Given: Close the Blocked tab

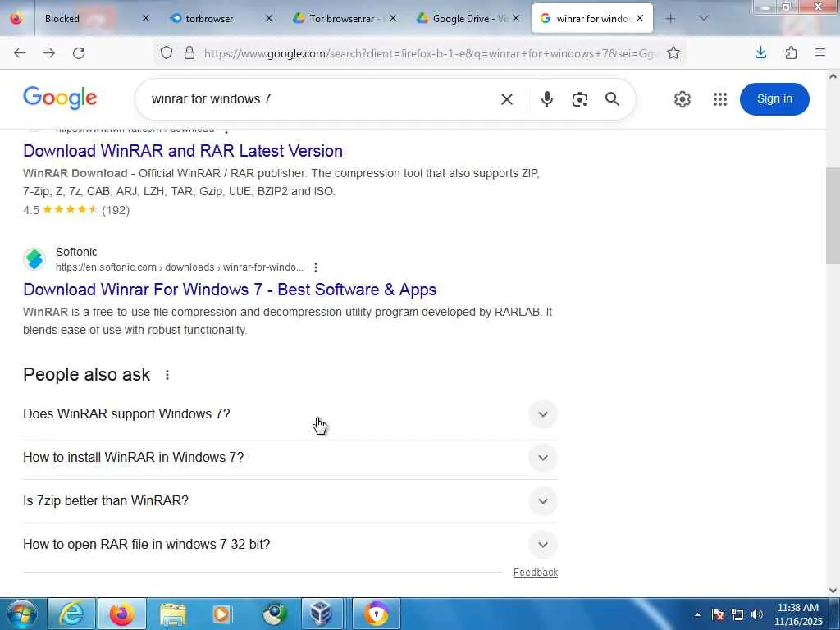Looking at the screenshot, I should tap(146, 18).
